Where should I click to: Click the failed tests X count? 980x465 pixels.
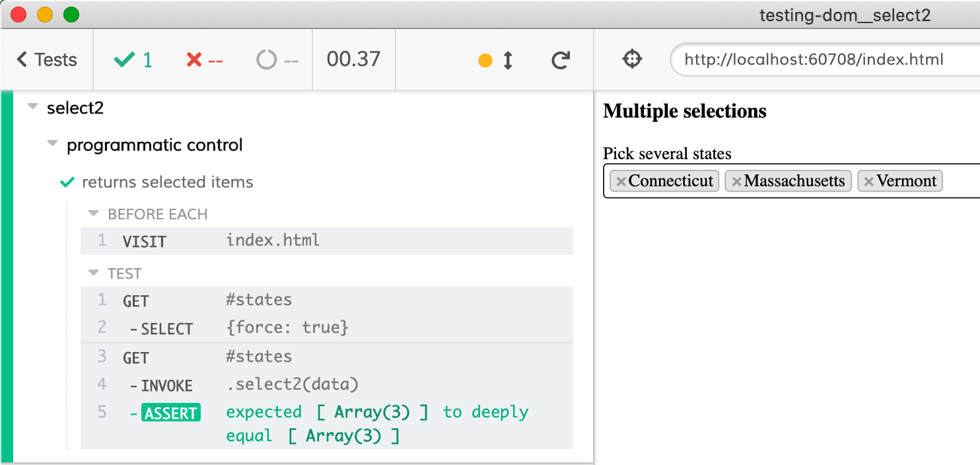click(x=205, y=60)
